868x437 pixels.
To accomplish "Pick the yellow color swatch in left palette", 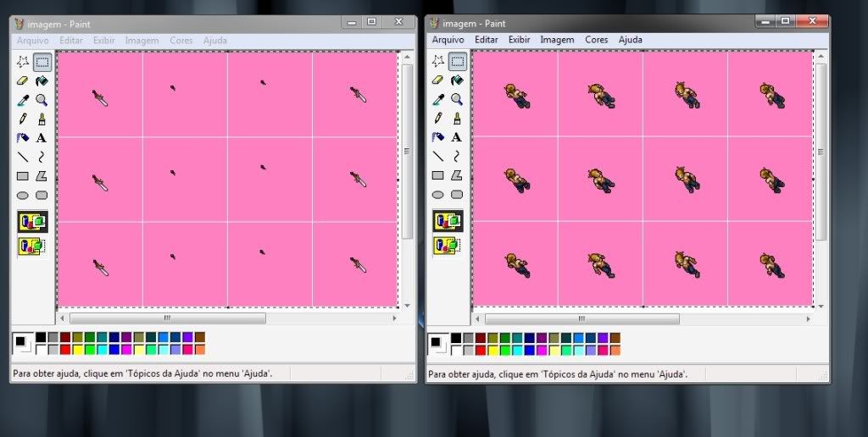I will 77,350.
